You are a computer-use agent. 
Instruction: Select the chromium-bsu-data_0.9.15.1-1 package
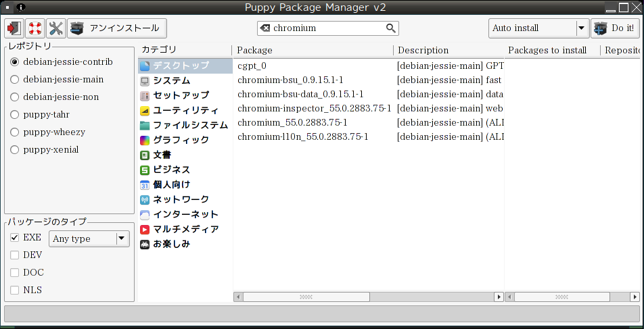point(369,94)
